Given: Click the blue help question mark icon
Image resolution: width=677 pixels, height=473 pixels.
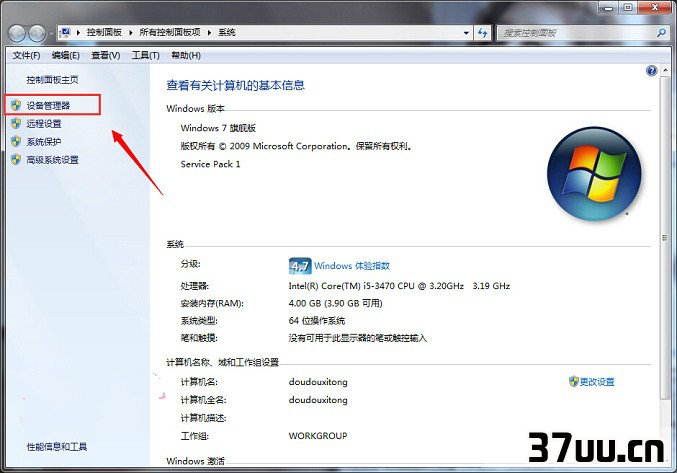Looking at the screenshot, I should click(651, 70).
